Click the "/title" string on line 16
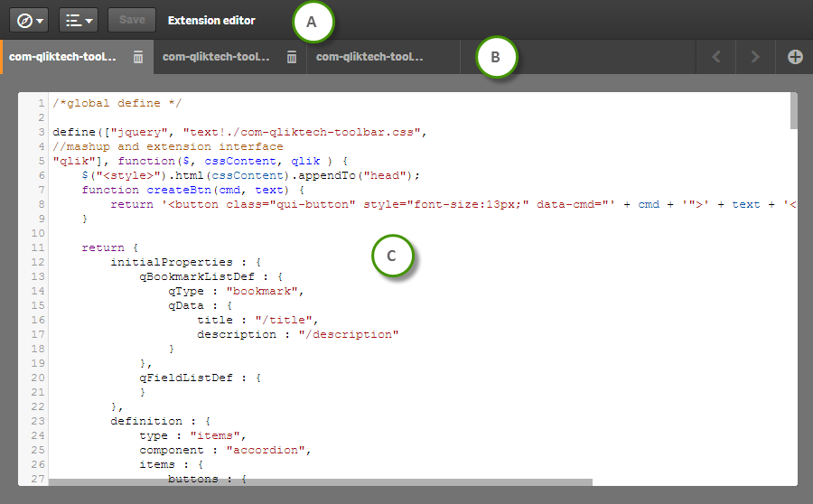 tap(284, 320)
